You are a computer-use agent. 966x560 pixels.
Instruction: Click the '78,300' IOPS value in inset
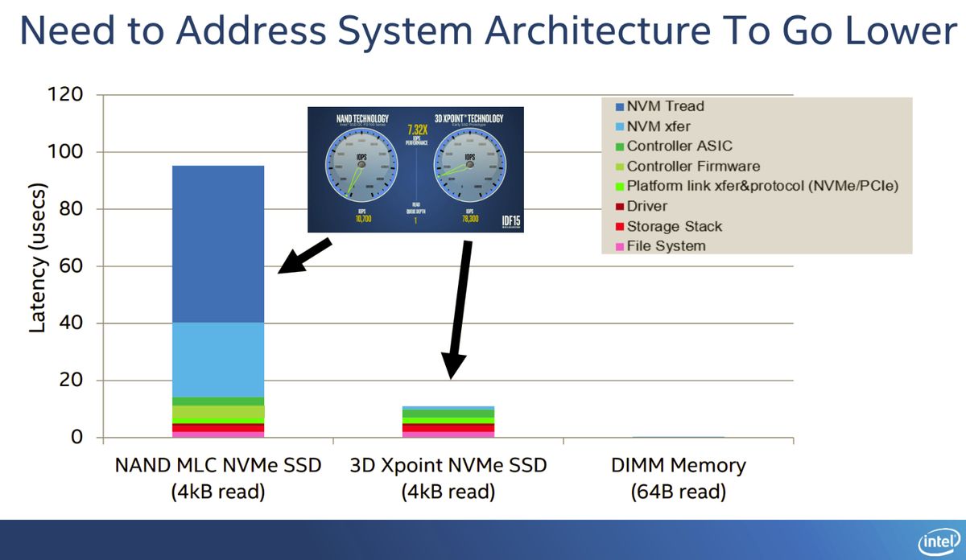pyautogui.click(x=470, y=218)
